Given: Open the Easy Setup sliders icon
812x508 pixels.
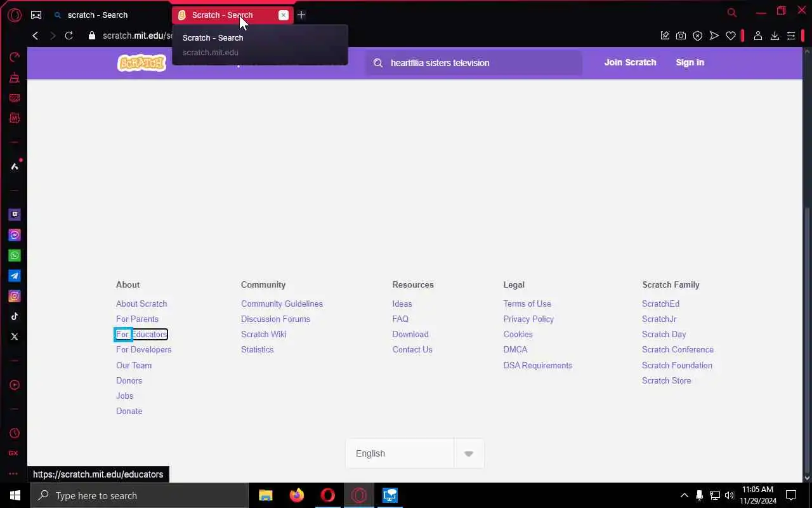Looking at the screenshot, I should click(791, 36).
